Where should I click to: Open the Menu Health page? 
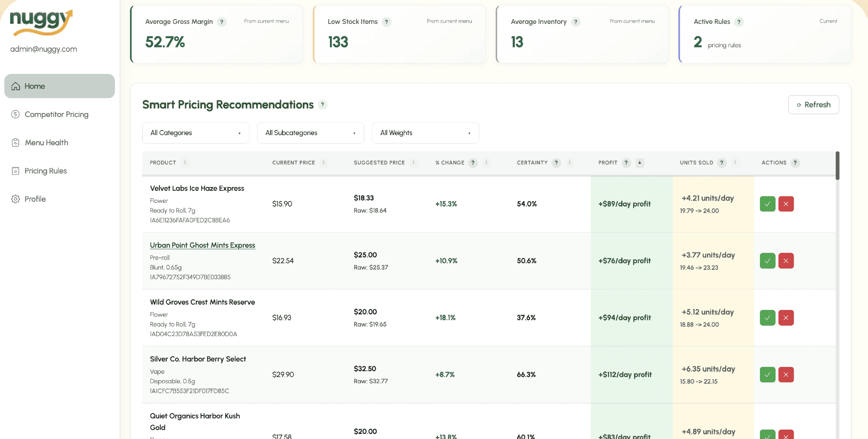[x=46, y=143]
